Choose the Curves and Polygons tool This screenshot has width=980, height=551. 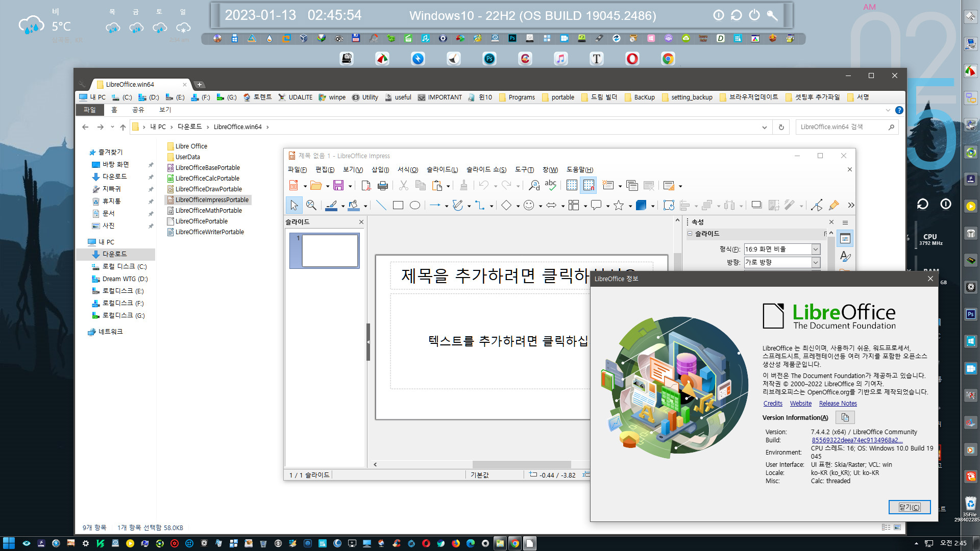coord(457,205)
